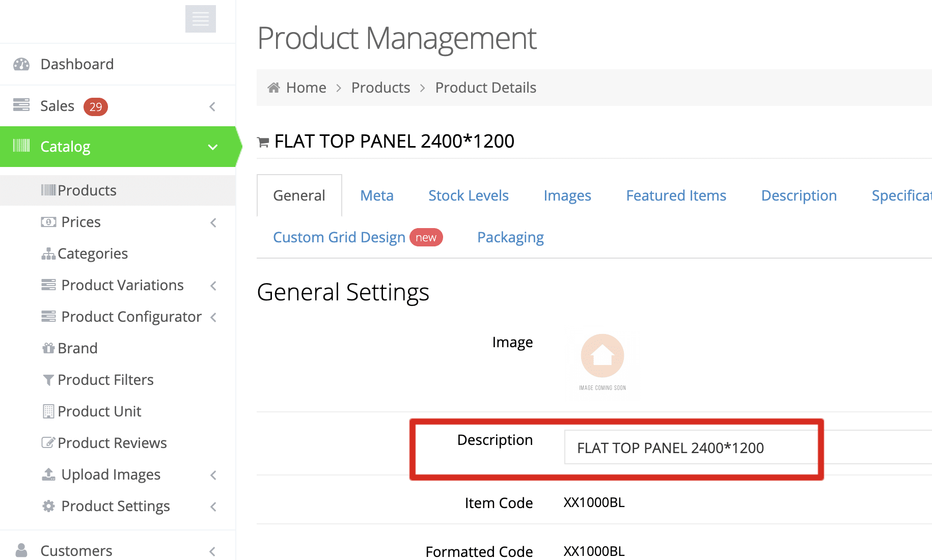Click the Brand gift icon
The height and width of the screenshot is (560, 932).
[48, 348]
